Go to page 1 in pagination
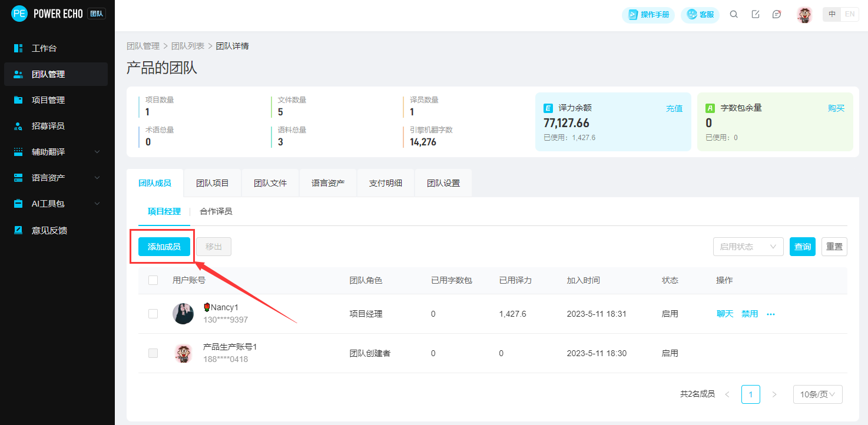Viewport: 868px width, 425px height. pyautogui.click(x=751, y=394)
